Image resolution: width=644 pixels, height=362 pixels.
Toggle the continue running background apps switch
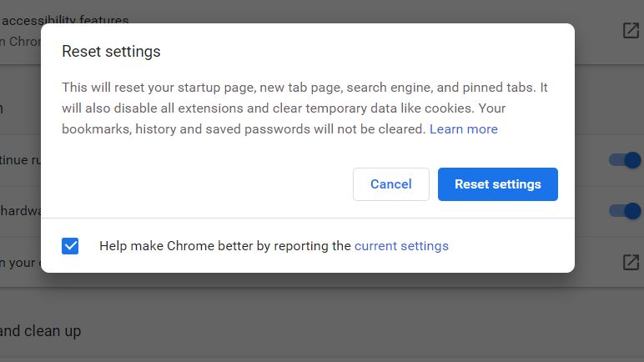pyautogui.click(x=625, y=160)
